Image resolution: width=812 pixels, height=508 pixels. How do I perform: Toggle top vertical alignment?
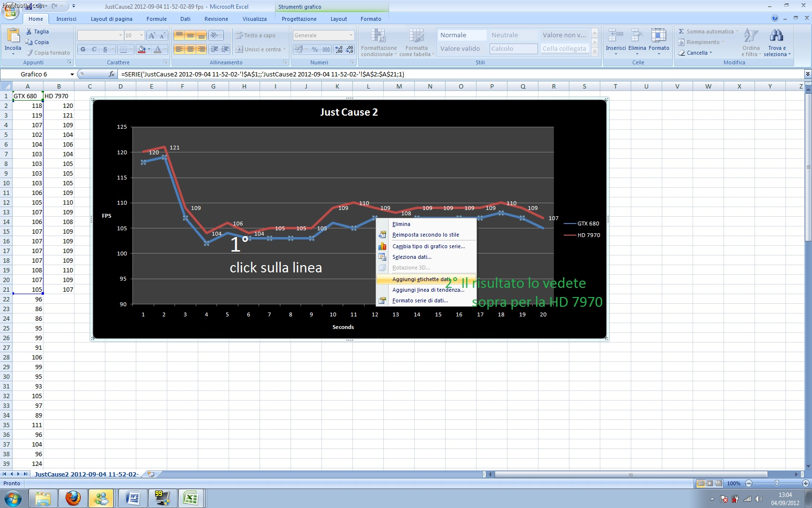coord(179,35)
